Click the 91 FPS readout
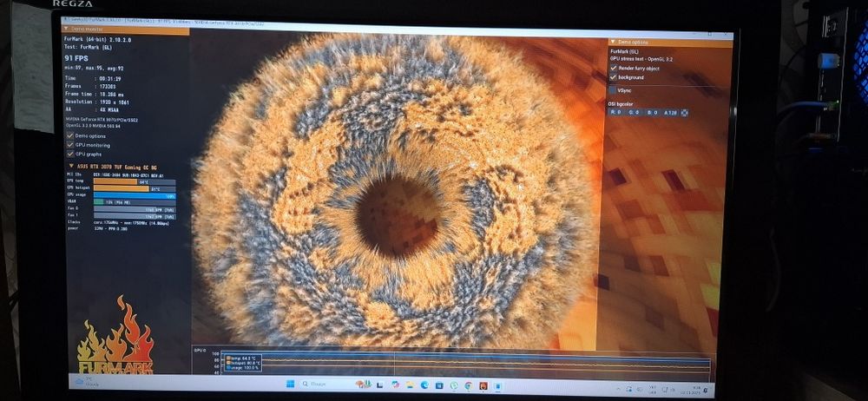This screenshot has width=868, height=401. click(76, 57)
